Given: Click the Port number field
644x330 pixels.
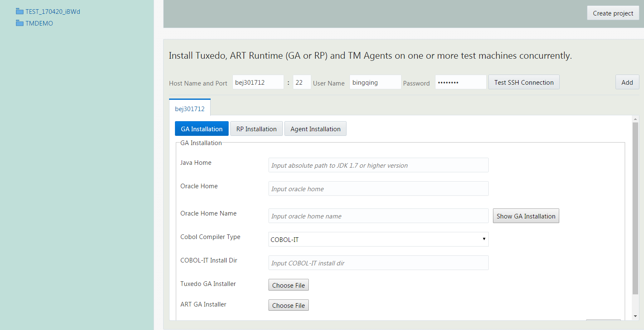Looking at the screenshot, I should [x=302, y=82].
